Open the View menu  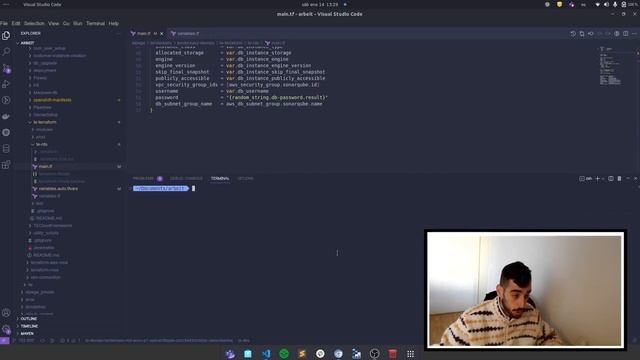coord(53,23)
